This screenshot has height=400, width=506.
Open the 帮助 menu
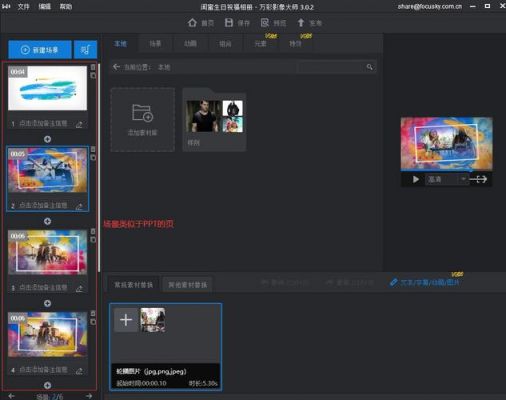(x=66, y=6)
